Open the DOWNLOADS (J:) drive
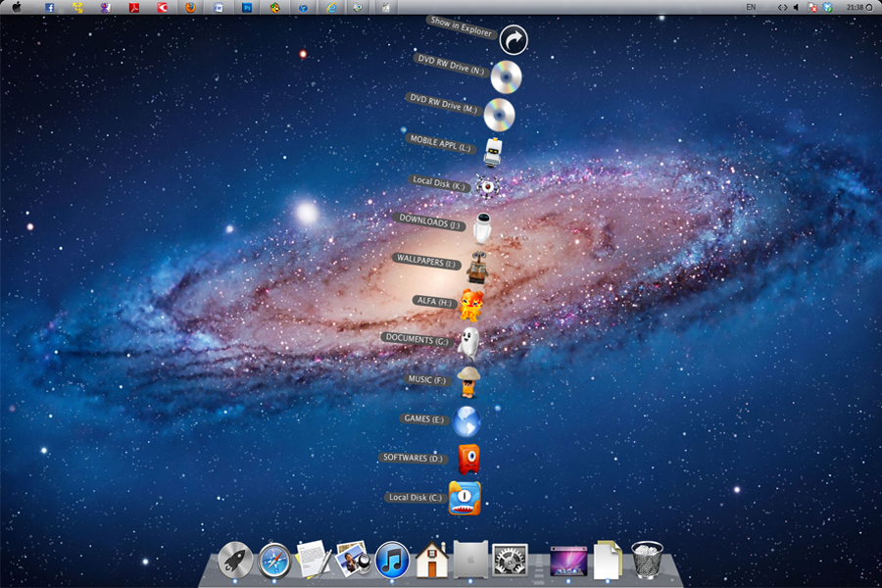Viewport: 882px width, 588px height. 482,227
